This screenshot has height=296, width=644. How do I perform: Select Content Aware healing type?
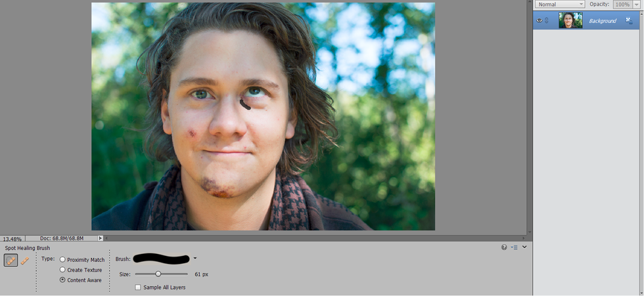63,280
